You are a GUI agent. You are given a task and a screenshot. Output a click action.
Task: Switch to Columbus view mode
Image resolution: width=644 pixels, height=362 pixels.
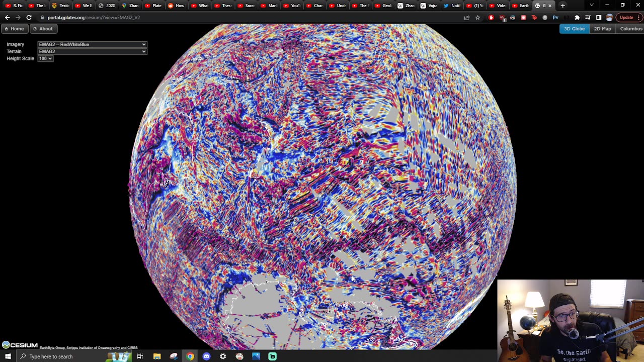[631, 29]
